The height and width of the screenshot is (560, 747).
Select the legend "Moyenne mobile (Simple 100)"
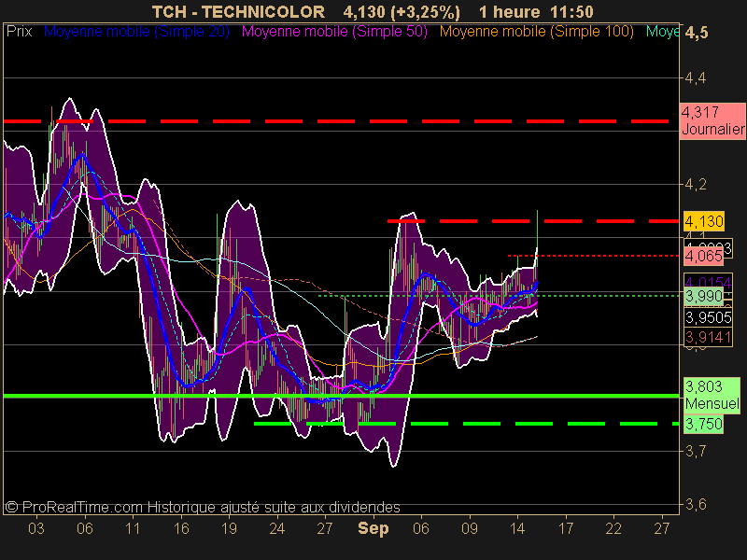[536, 32]
